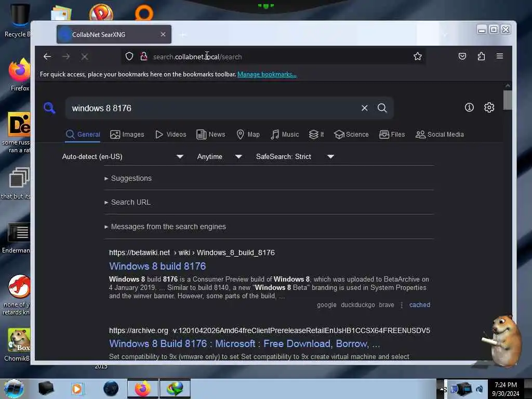Open the result options three-dot menu
This screenshot has height=399, width=532.
pyautogui.click(x=402, y=304)
